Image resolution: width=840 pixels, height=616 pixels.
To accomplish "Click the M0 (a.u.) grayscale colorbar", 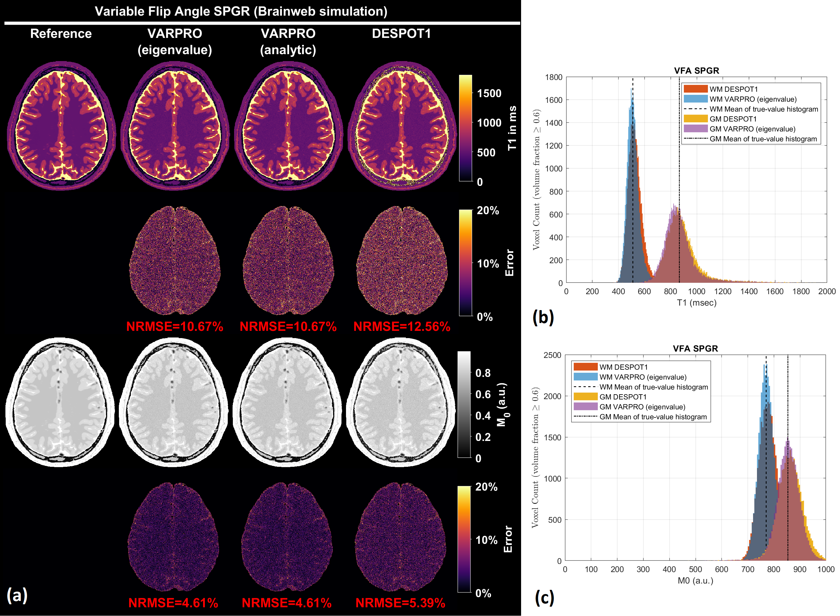I will (464, 404).
